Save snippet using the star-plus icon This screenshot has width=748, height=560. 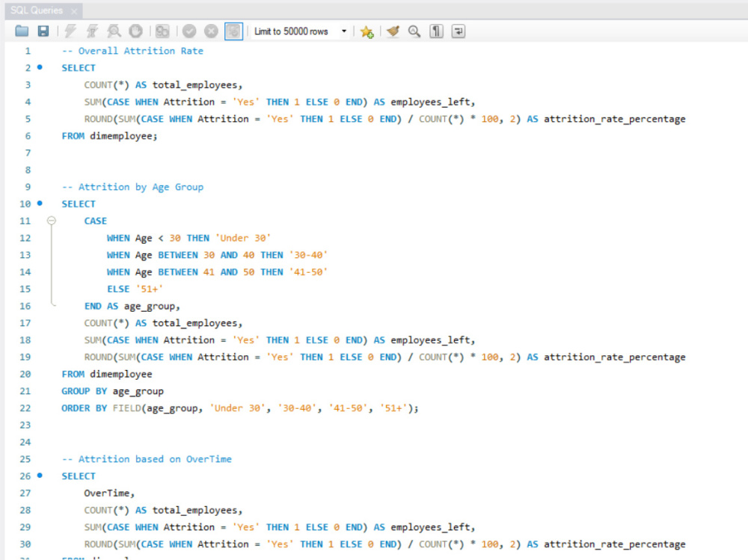(x=367, y=32)
